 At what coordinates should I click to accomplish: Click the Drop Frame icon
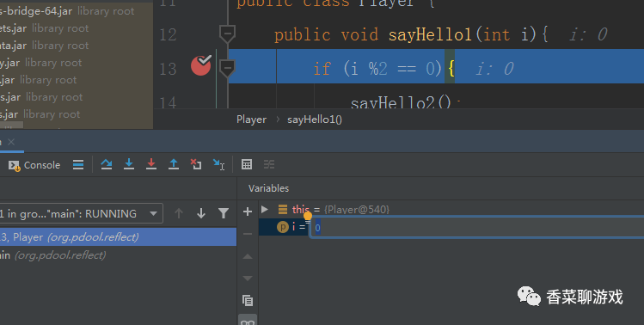(196, 164)
